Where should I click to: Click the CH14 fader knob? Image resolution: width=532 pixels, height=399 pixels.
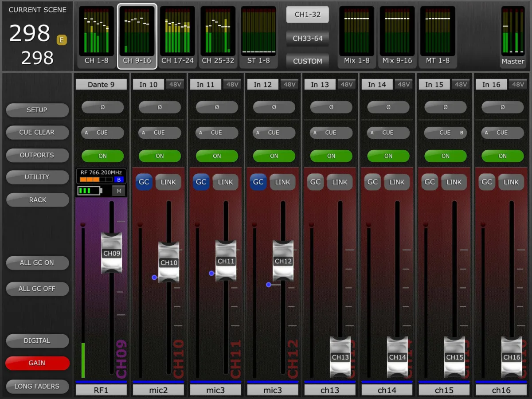pos(397,357)
